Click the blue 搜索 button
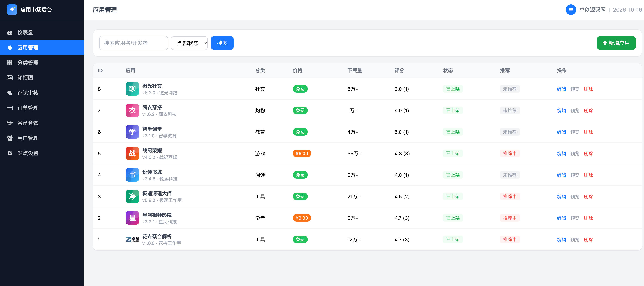Viewport: 644px width, 286px height. coord(222,43)
